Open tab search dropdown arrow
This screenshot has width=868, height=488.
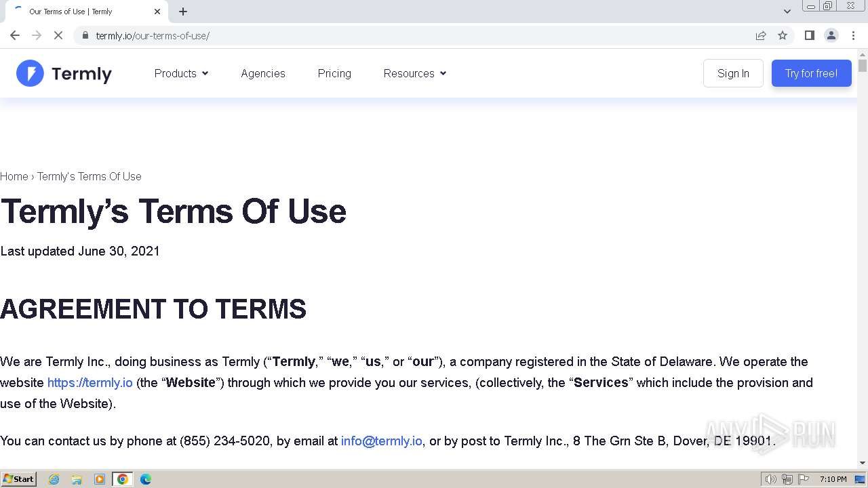(x=787, y=12)
